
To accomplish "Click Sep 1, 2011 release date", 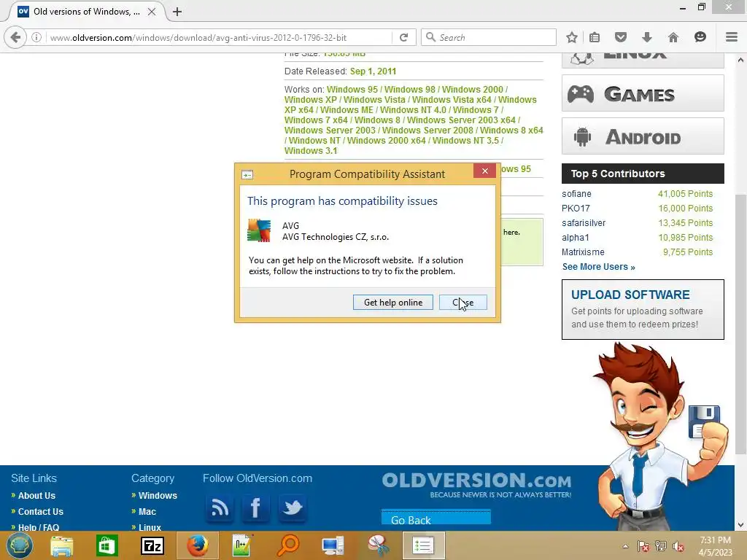I will [x=373, y=71].
